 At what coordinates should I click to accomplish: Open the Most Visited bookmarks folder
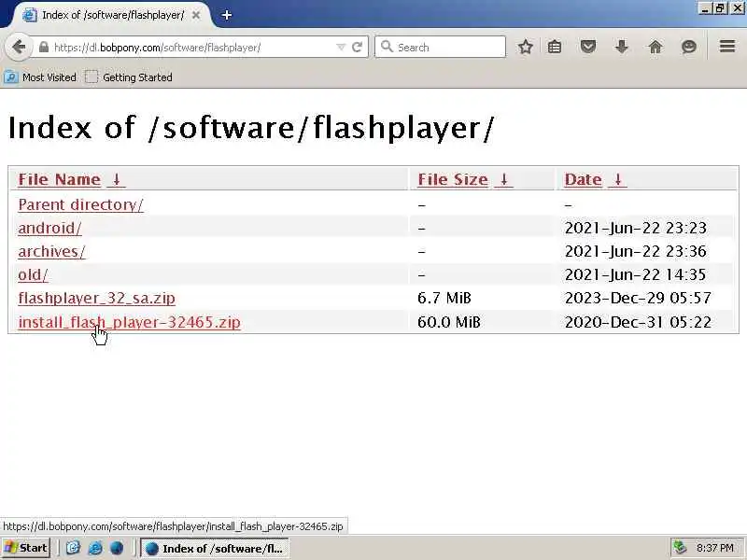tap(40, 77)
